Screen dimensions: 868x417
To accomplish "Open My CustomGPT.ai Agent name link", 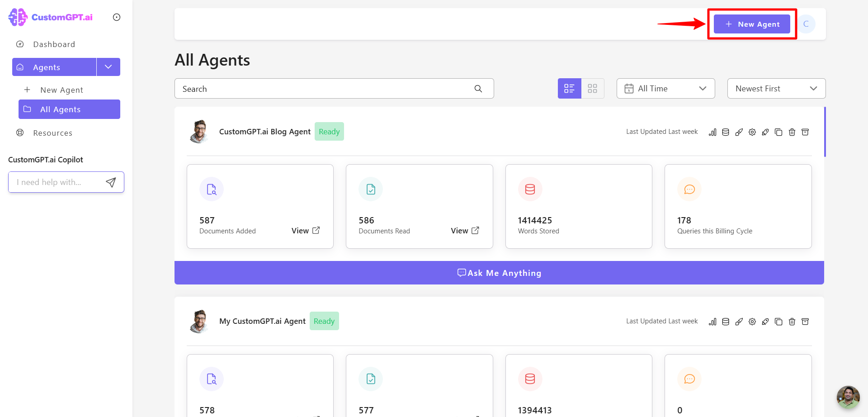I will tap(262, 321).
